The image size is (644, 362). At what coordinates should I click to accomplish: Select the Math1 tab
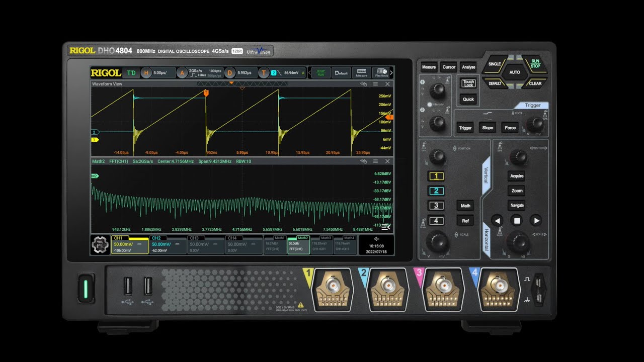coord(276,245)
